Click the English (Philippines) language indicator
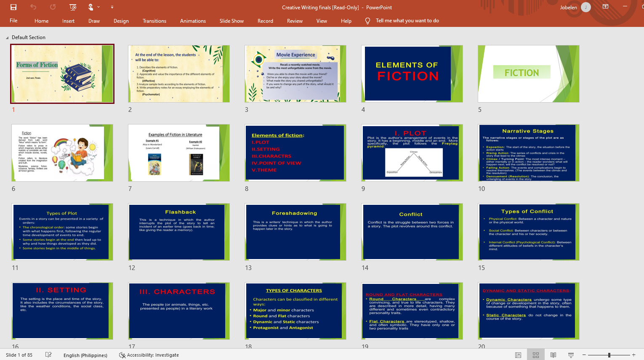Screen dimensions: 644x360 pos(85,355)
